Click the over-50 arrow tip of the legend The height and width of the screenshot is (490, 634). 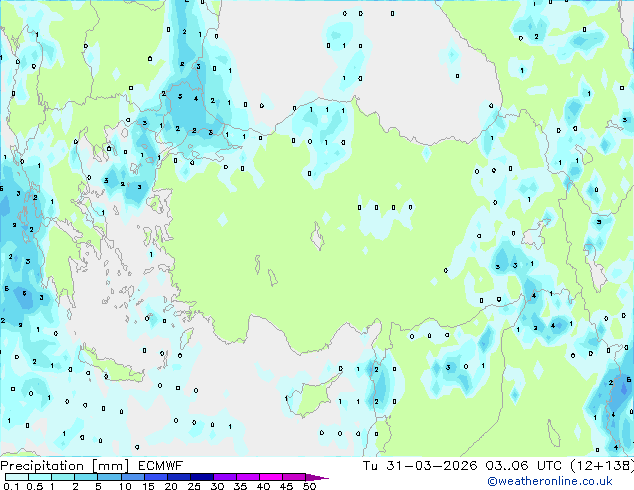317,477
